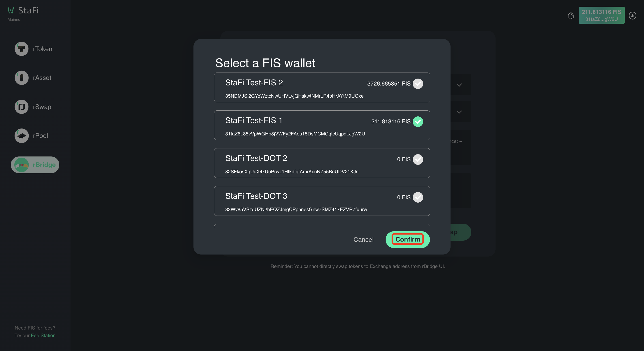Confirm the wallet selection
This screenshot has height=351, width=644.
pos(408,240)
